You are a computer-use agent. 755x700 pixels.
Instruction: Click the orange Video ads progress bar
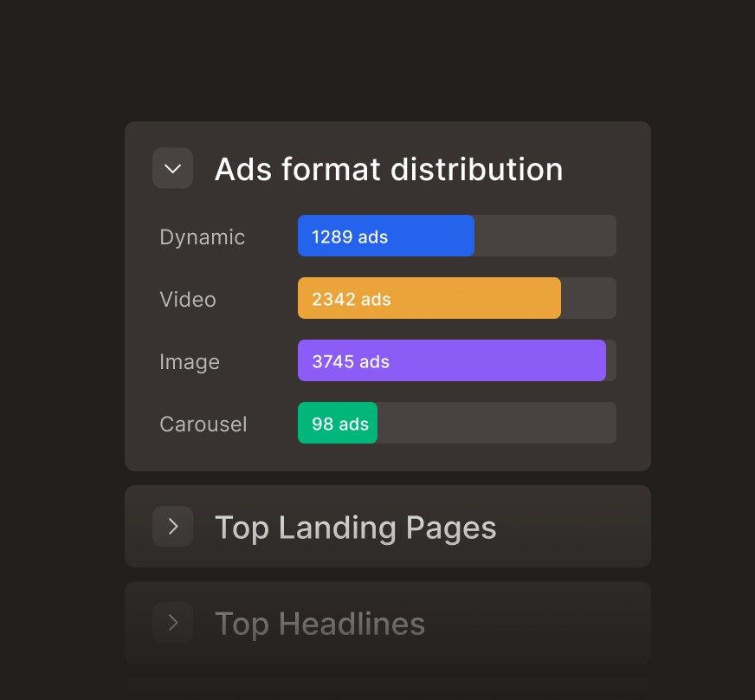[429, 298]
